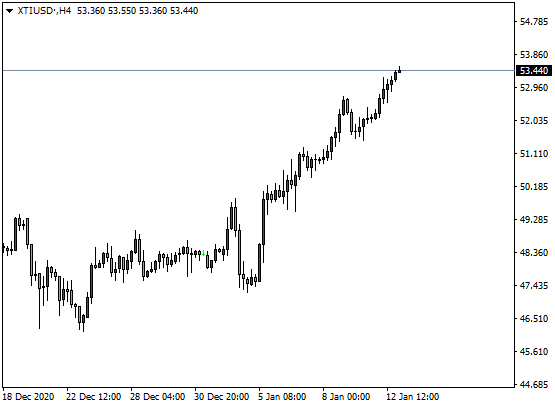
Task: Click the 48.360 price axis label
Action: tap(534, 253)
